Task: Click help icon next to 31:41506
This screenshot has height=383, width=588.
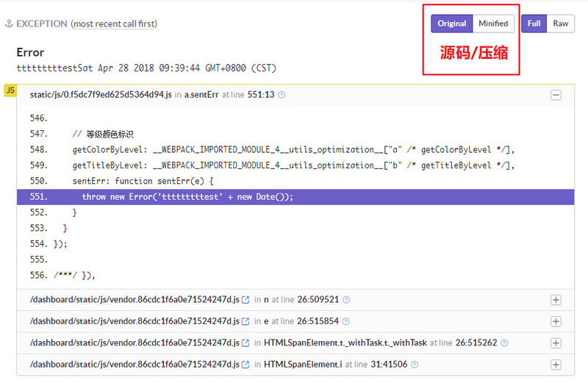Action: (x=415, y=365)
